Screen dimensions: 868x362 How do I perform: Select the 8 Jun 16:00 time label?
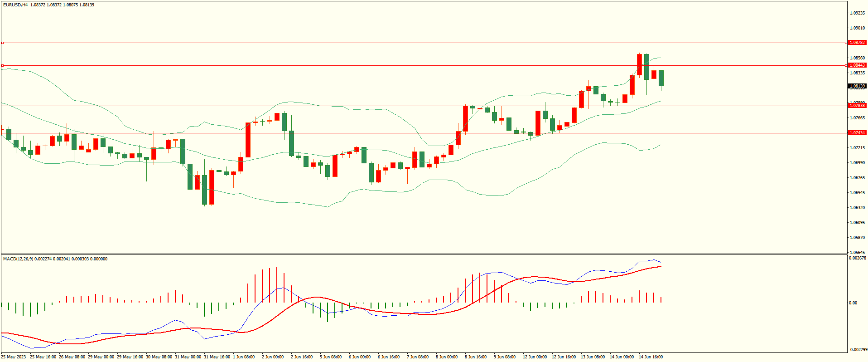click(x=475, y=357)
